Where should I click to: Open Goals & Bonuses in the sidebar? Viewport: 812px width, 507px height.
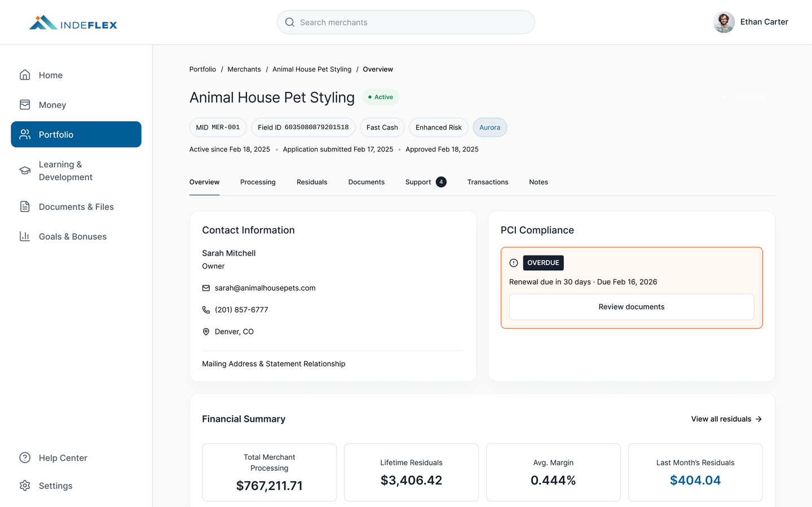pos(76,236)
